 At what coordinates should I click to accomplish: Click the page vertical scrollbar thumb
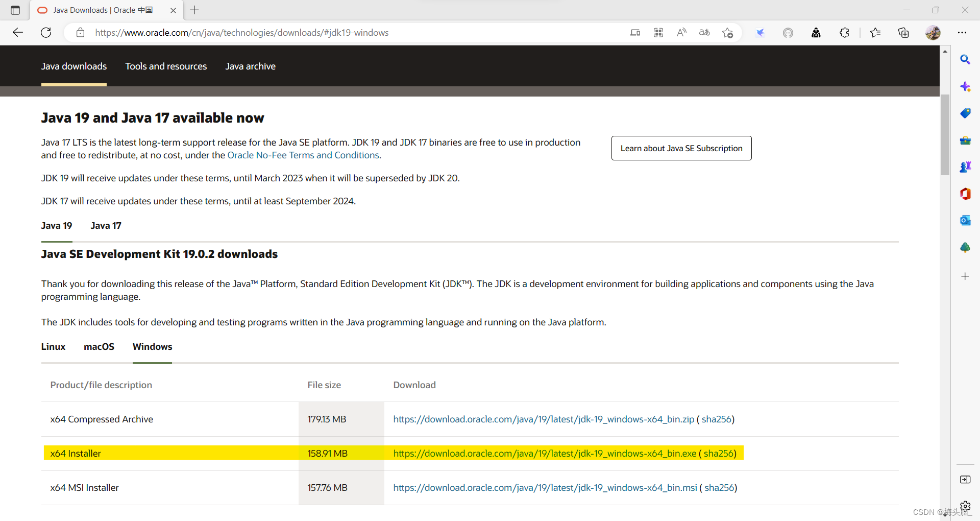pyautogui.click(x=945, y=135)
